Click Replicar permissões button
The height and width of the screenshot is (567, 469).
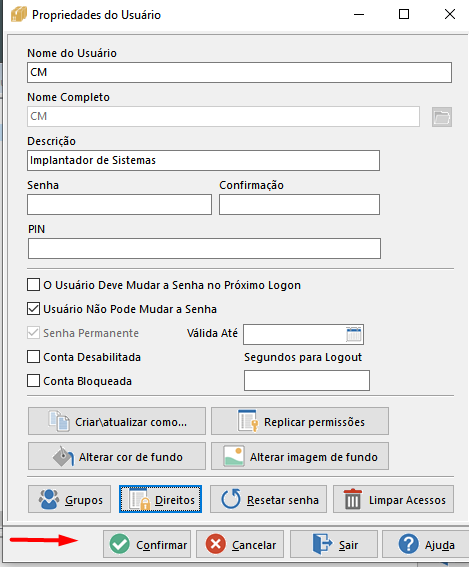300,421
